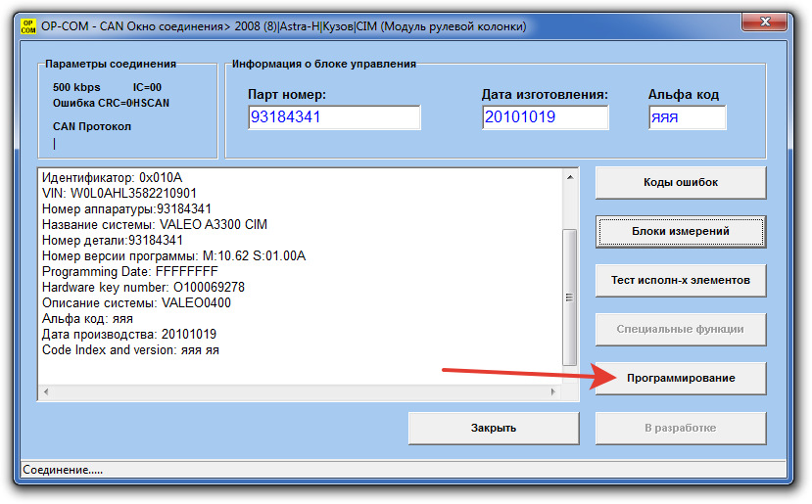Open Блоки измерений measuring blocks

[681, 231]
